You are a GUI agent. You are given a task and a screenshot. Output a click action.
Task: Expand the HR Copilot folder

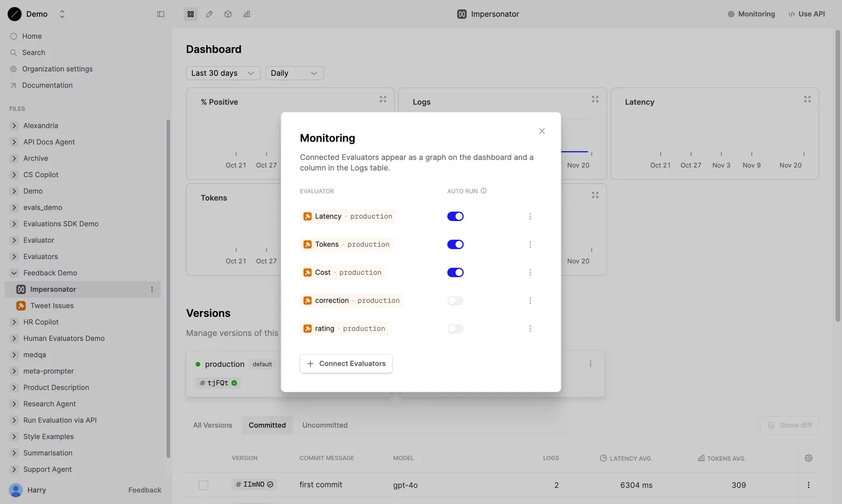click(14, 322)
